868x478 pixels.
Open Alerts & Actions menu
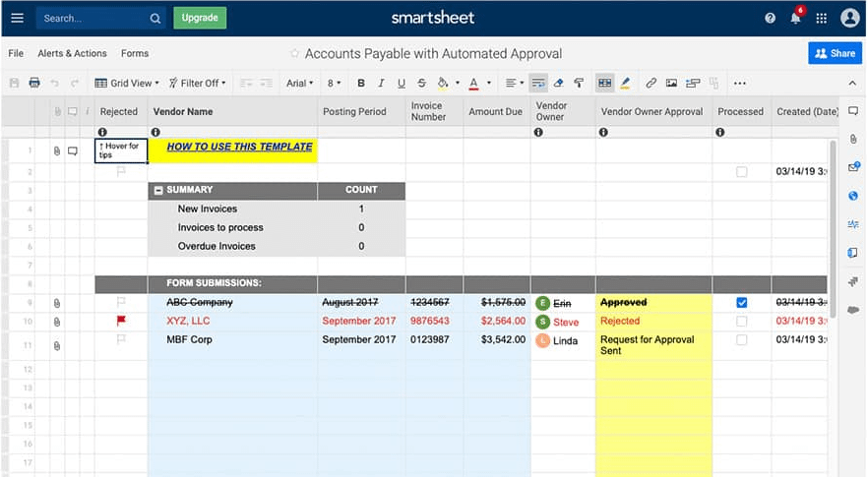(x=72, y=54)
